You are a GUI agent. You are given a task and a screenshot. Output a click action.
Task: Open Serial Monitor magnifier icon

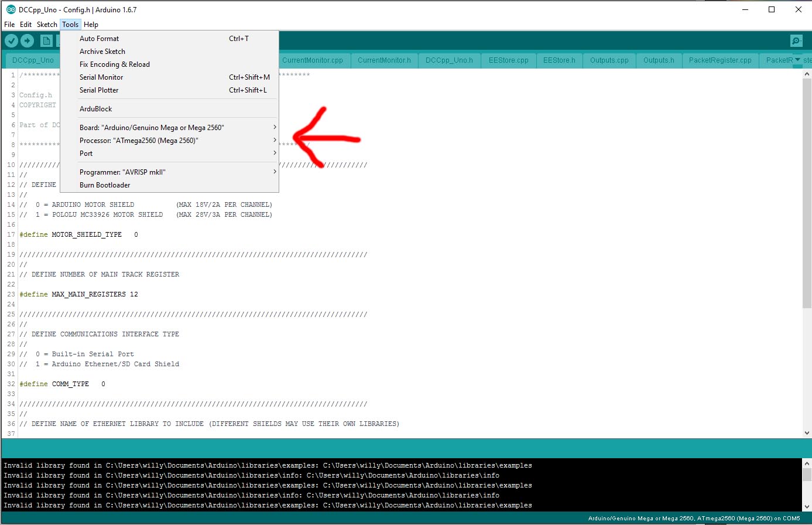(796, 40)
